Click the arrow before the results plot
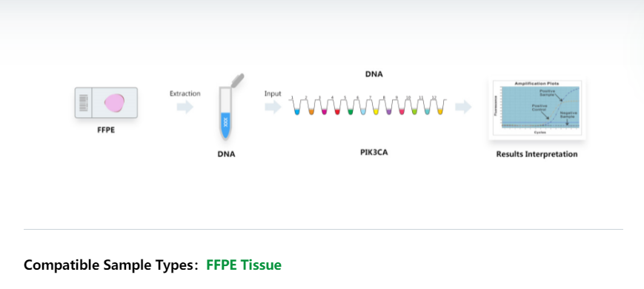 point(463,107)
